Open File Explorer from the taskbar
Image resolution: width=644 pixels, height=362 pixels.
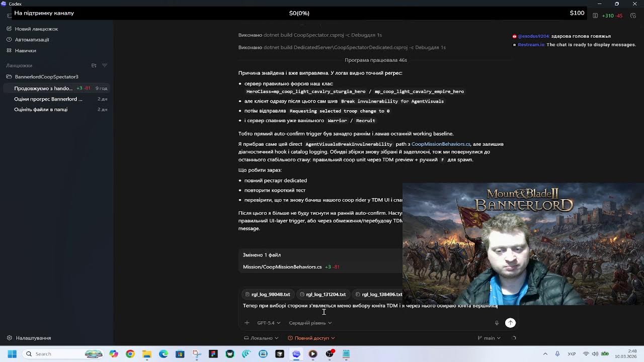point(147,354)
